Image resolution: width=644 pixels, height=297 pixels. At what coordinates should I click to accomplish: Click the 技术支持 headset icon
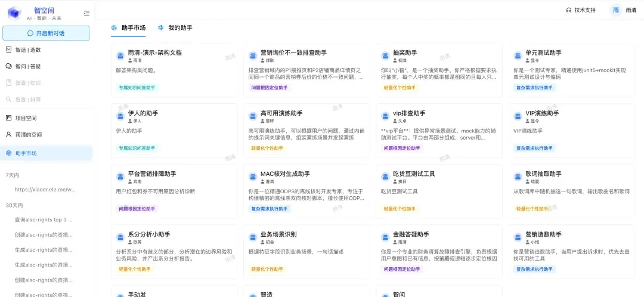pos(569,10)
